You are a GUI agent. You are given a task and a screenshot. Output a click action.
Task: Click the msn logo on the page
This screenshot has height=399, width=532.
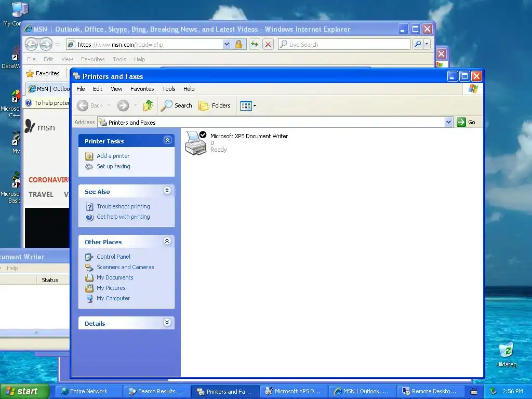[39, 127]
